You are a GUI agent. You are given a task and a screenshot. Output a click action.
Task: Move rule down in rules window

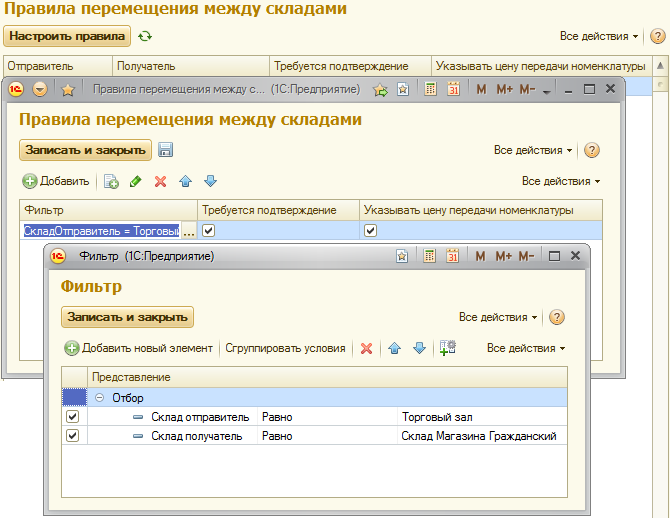pos(210,181)
